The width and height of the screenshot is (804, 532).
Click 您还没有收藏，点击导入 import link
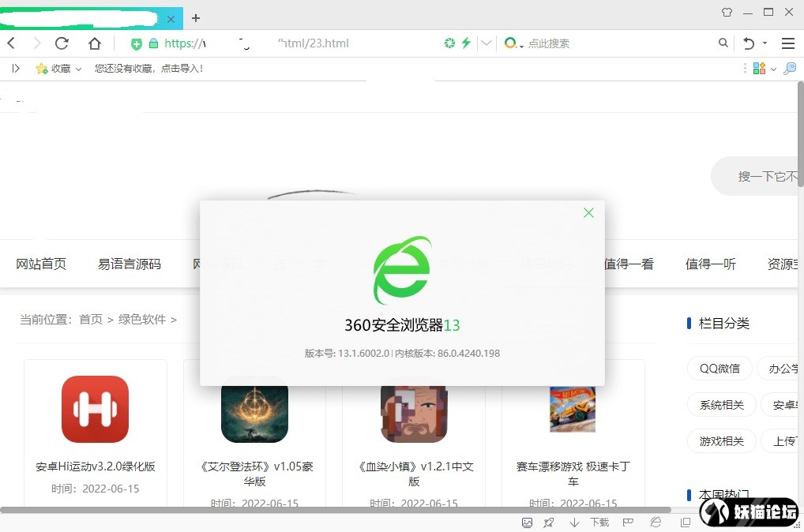148,68
